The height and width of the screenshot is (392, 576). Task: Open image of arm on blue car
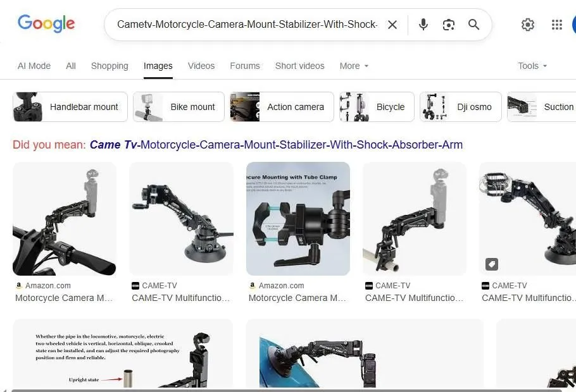[365, 353]
